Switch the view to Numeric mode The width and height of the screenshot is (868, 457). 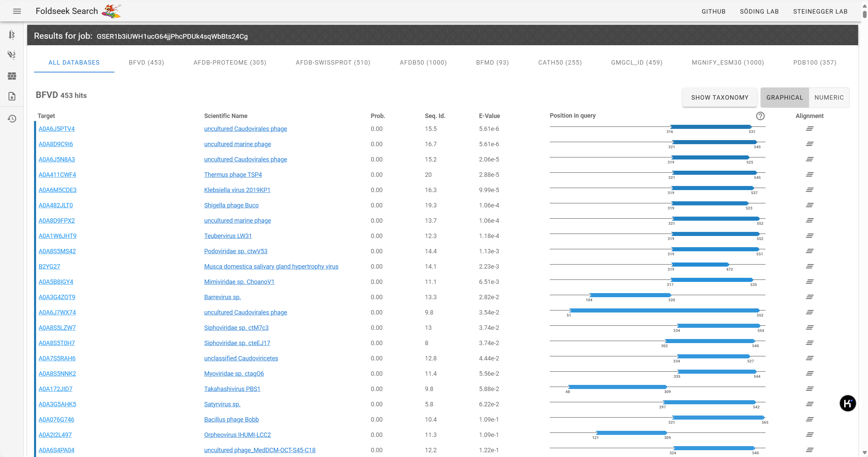[829, 98]
